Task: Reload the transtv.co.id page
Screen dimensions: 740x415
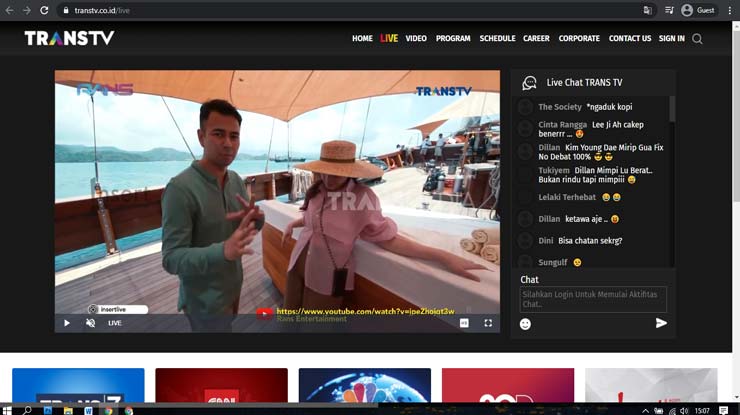Action: [44, 10]
